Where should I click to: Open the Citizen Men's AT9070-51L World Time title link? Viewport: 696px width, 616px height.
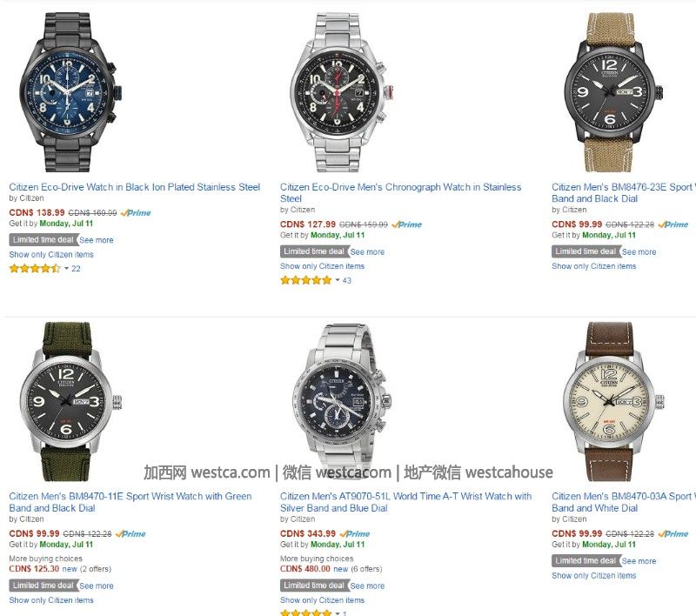point(405,502)
